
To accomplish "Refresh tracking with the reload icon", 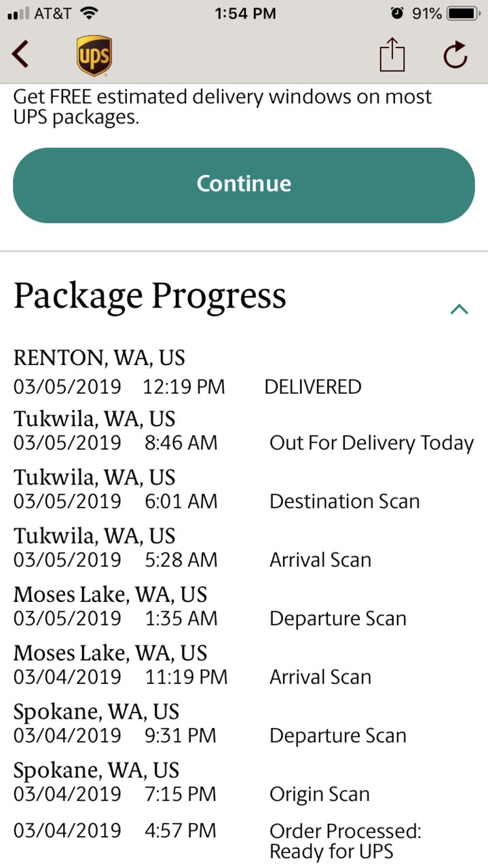I will 455,55.
